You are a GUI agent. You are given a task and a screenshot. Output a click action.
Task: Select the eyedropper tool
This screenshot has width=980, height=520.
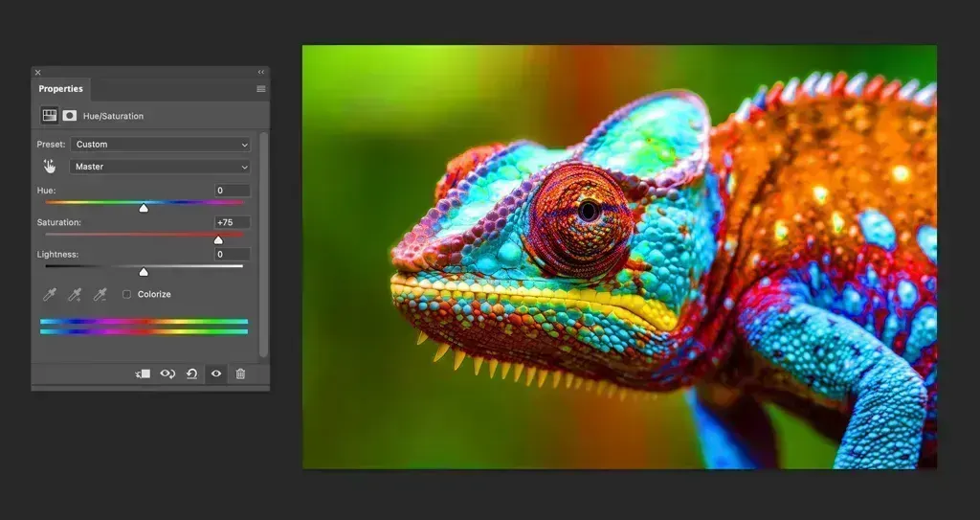50,294
